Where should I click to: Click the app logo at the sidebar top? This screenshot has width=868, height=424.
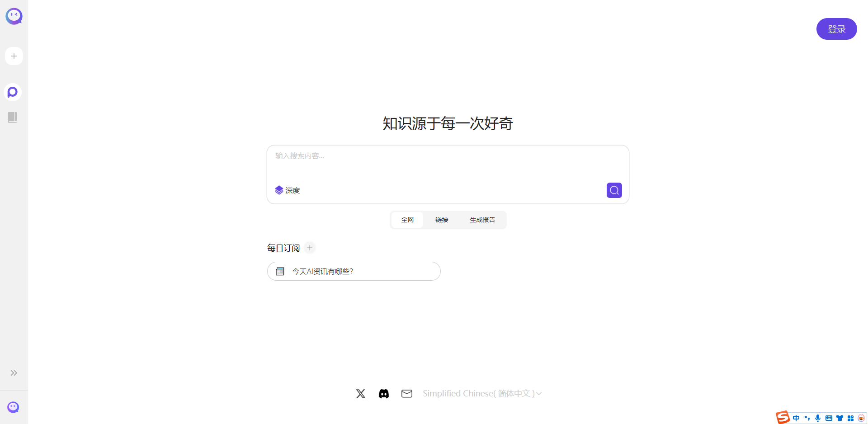tap(14, 16)
